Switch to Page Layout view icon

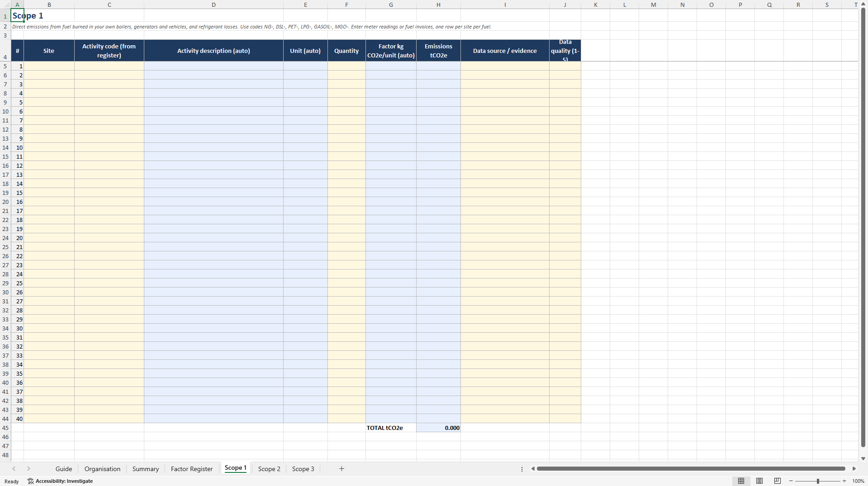click(x=759, y=481)
